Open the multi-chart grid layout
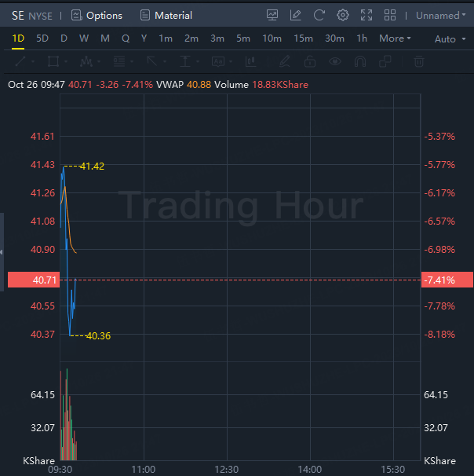 coord(390,15)
